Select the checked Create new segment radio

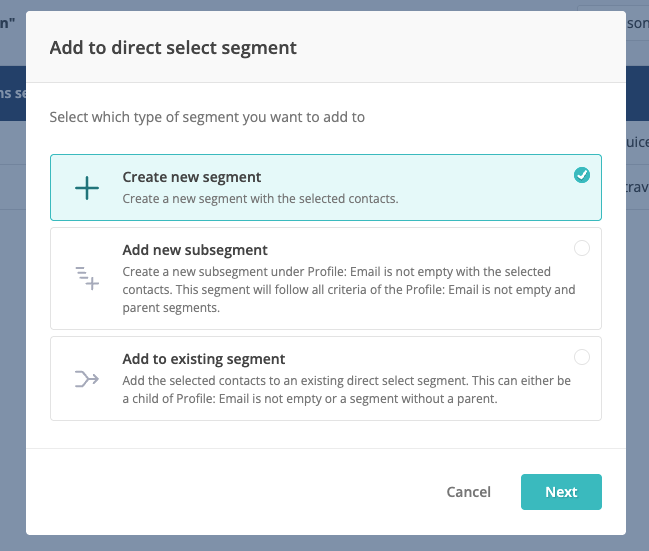[x=582, y=175]
